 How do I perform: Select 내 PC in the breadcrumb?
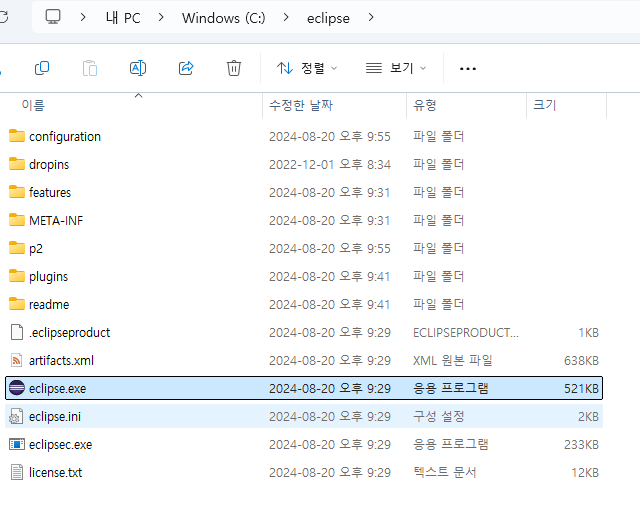coord(123,18)
